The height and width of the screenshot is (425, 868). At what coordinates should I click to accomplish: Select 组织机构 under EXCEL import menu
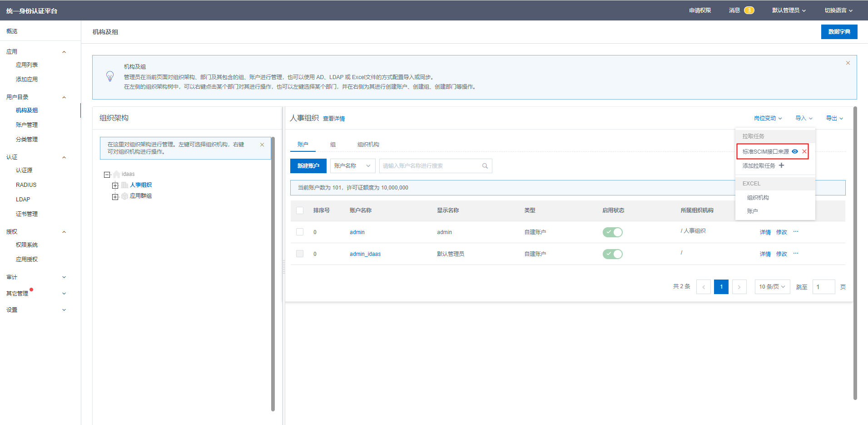click(758, 198)
